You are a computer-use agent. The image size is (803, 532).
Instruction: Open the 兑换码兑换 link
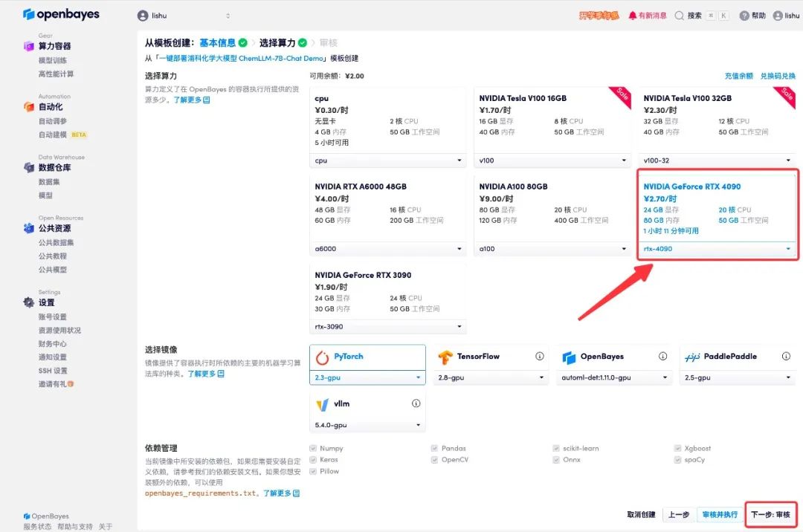pos(778,76)
